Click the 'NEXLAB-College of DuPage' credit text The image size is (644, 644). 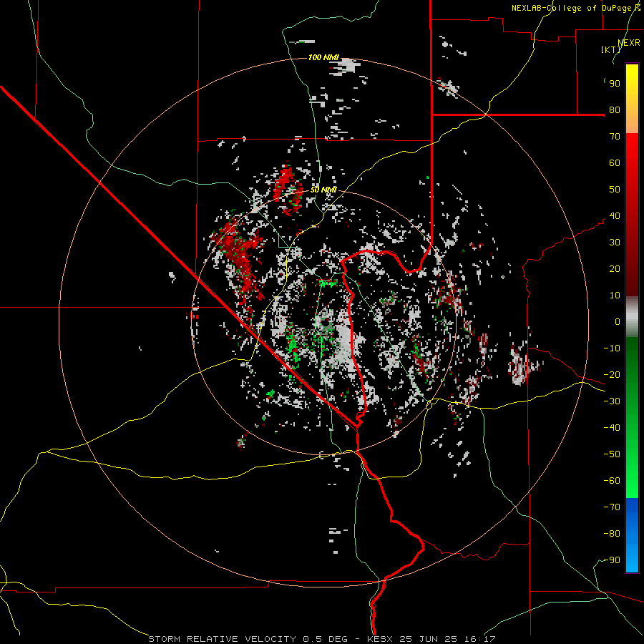[x=572, y=8]
